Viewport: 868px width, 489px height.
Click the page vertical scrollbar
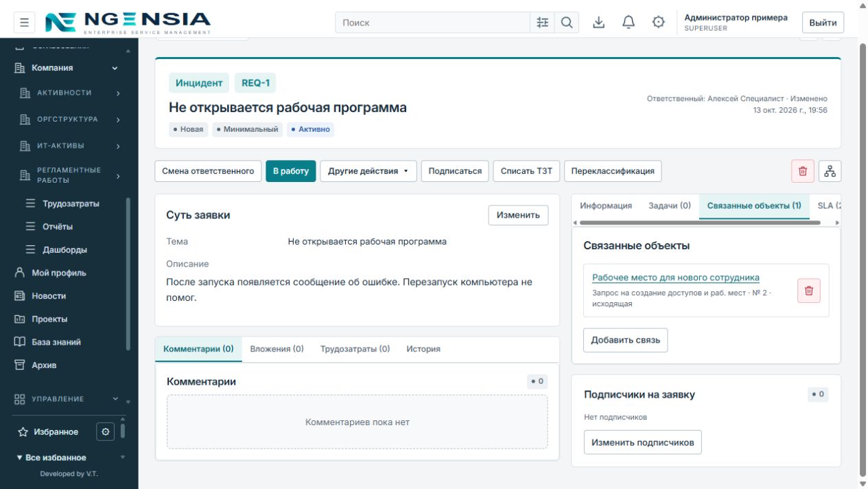click(x=863, y=261)
